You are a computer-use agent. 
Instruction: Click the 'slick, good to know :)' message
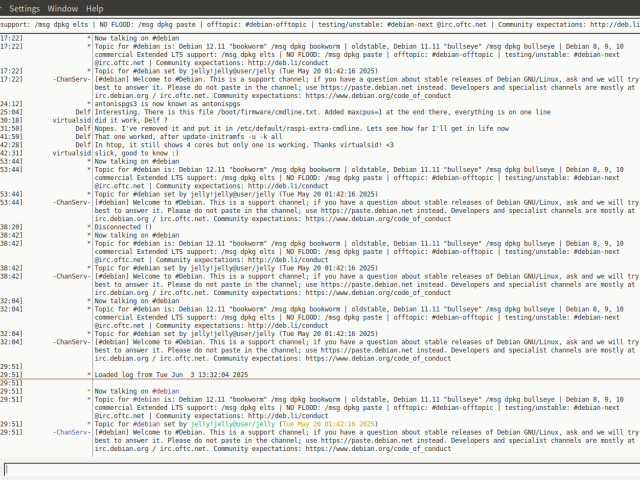click(x=136, y=153)
